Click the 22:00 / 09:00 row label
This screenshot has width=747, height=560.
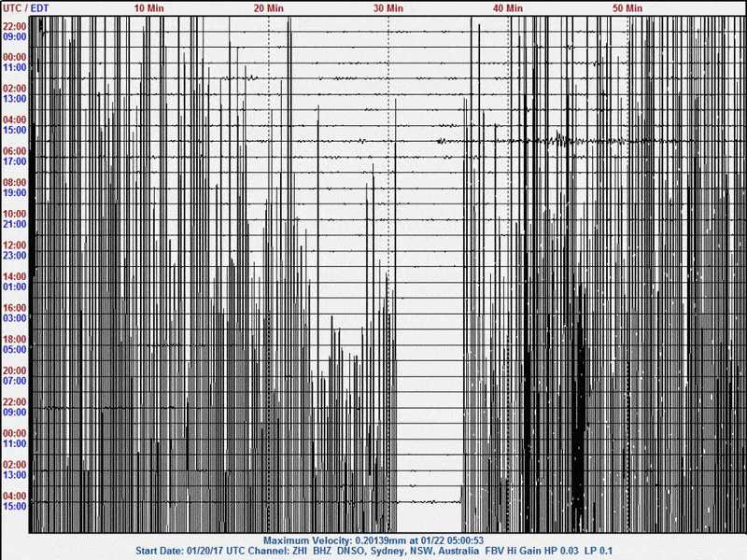(x=15, y=33)
